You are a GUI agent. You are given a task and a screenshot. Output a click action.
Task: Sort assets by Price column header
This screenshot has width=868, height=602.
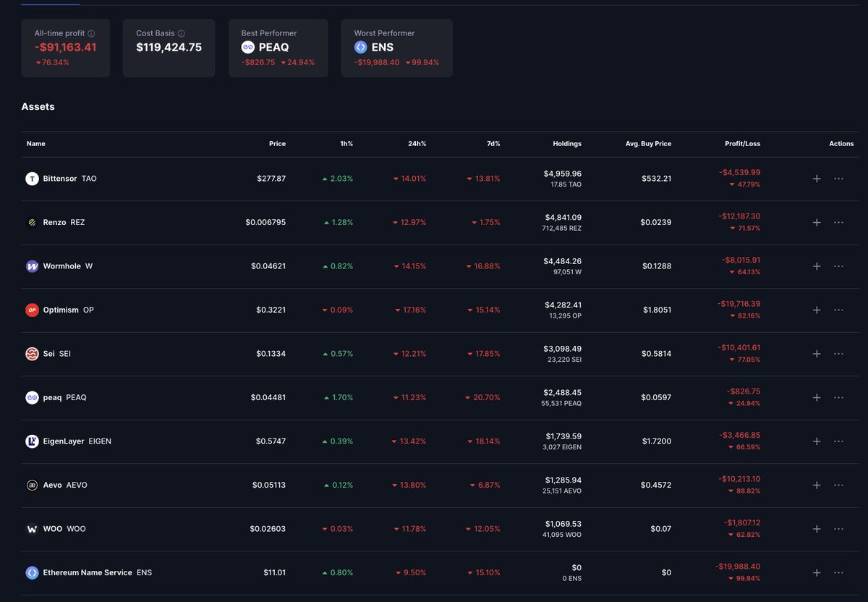click(x=277, y=144)
